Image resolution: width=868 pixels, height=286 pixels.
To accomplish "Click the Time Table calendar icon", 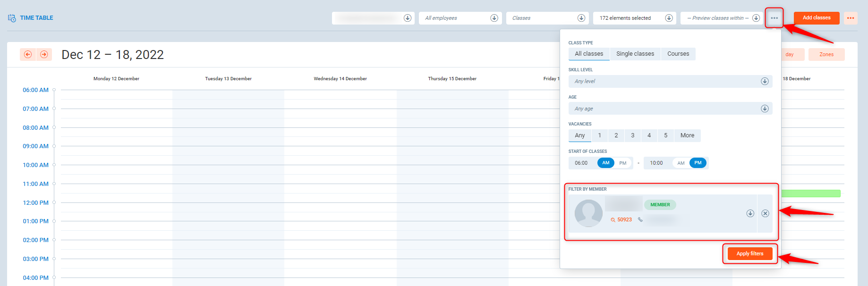I will point(12,18).
